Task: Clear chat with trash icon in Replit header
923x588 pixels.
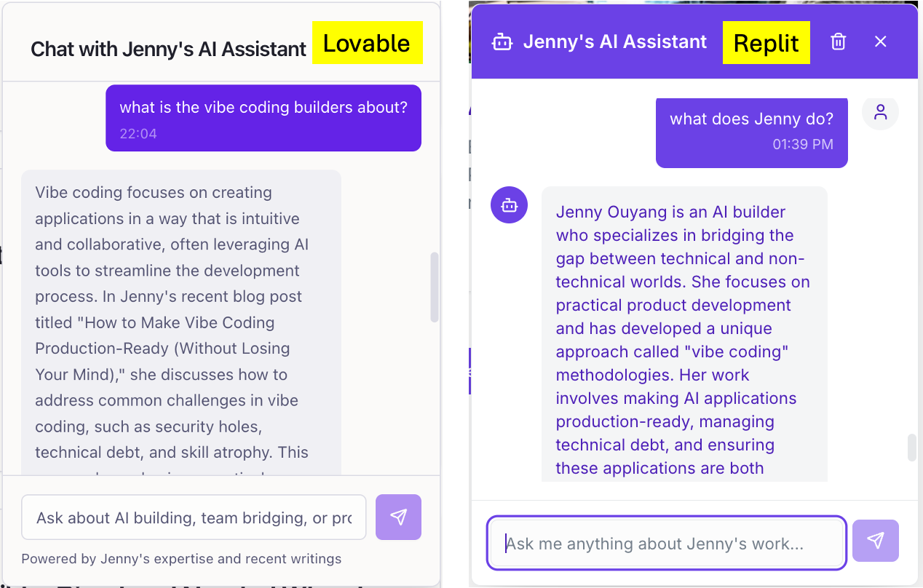Action: 839,41
